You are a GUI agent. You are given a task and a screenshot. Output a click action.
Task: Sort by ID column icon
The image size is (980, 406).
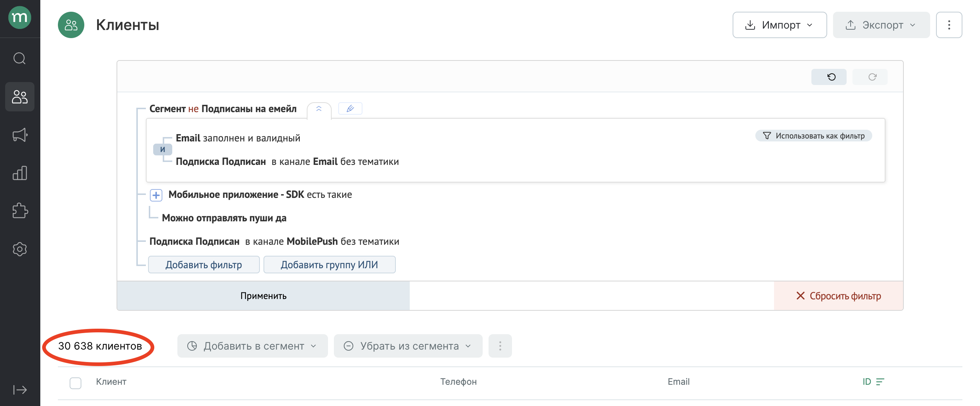coord(880,382)
